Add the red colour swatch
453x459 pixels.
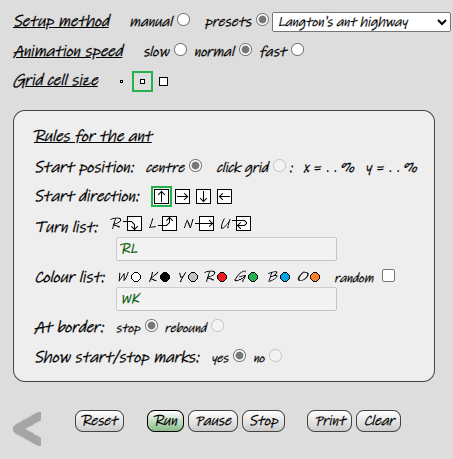[222, 277]
